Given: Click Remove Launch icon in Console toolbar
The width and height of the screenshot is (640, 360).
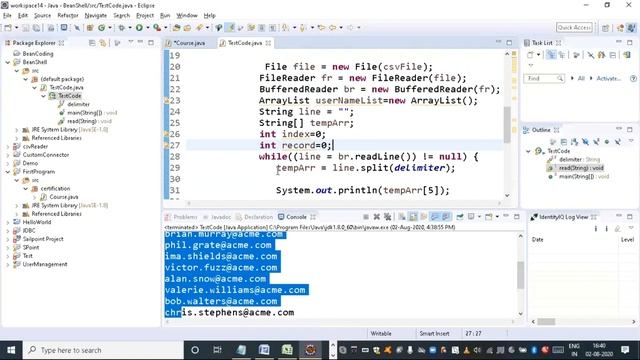Looking at the screenshot, I should (x=377, y=217).
